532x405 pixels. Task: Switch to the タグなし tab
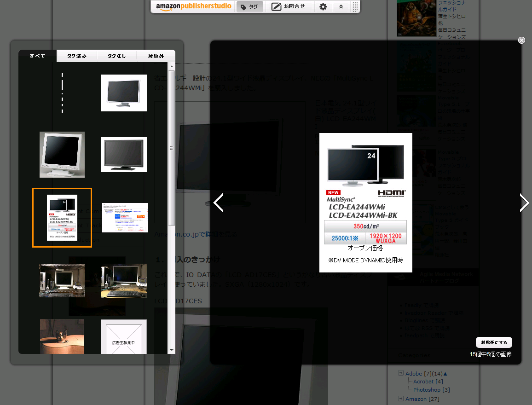tap(117, 56)
